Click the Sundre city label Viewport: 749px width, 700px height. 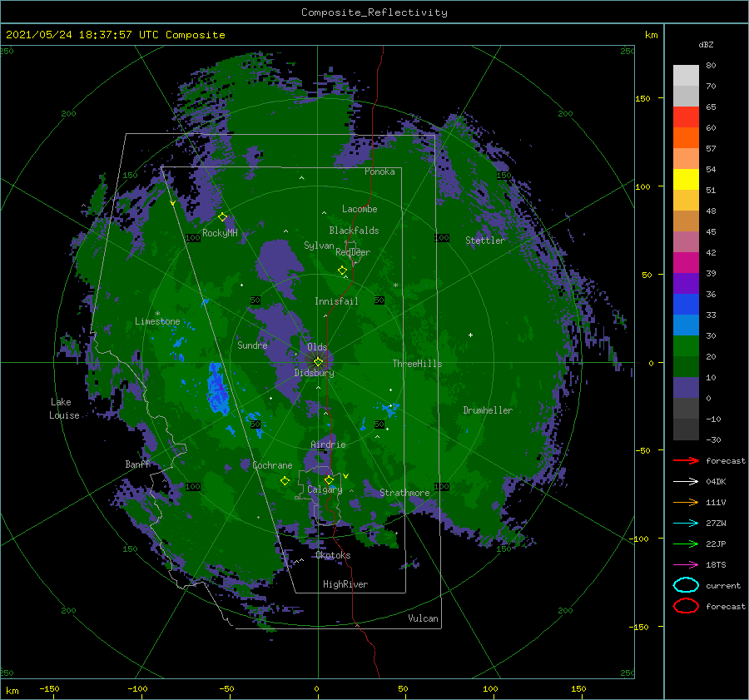click(252, 345)
